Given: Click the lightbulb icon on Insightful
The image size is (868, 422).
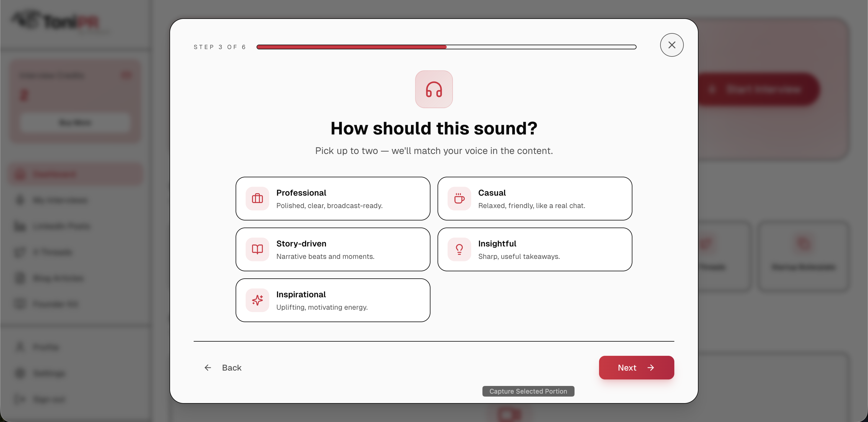Looking at the screenshot, I should pos(459,249).
